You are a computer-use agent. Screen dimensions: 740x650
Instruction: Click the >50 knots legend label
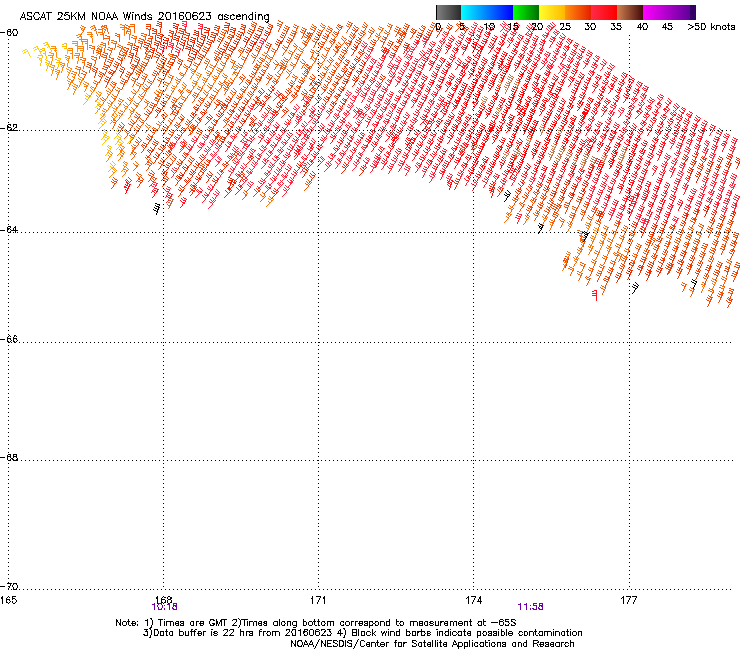(x=711, y=27)
